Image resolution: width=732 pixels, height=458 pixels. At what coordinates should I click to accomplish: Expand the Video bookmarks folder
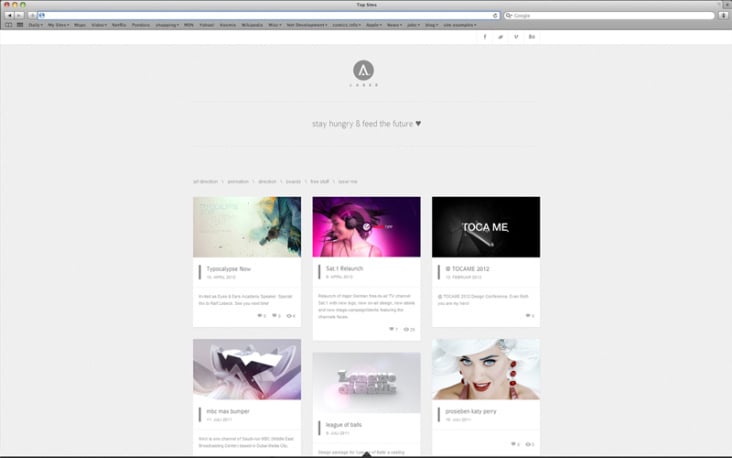(99, 25)
